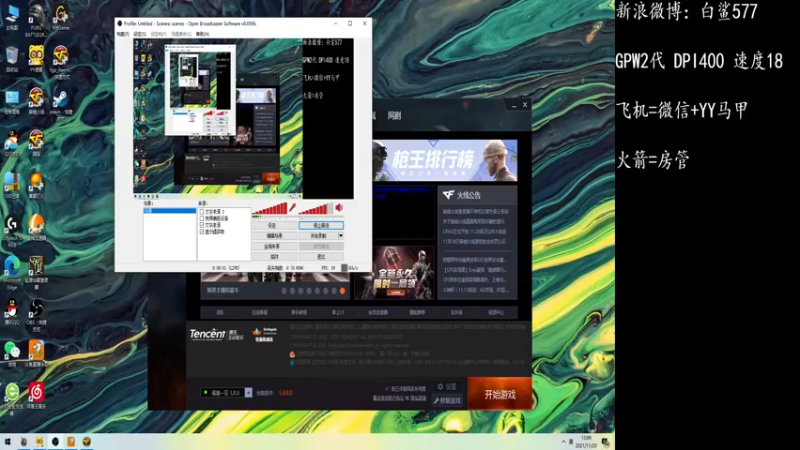Open the fourth OBS menu bar item

pos(181,34)
